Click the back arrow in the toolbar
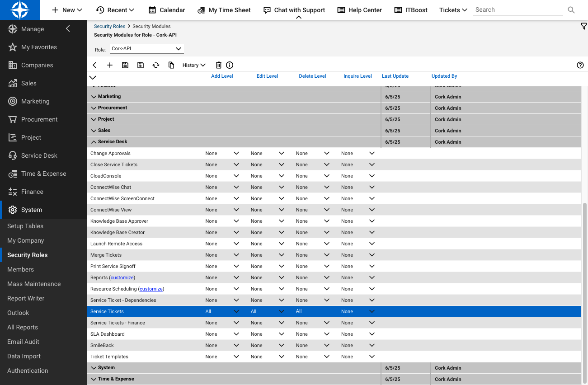This screenshot has width=588, height=385. (94, 65)
